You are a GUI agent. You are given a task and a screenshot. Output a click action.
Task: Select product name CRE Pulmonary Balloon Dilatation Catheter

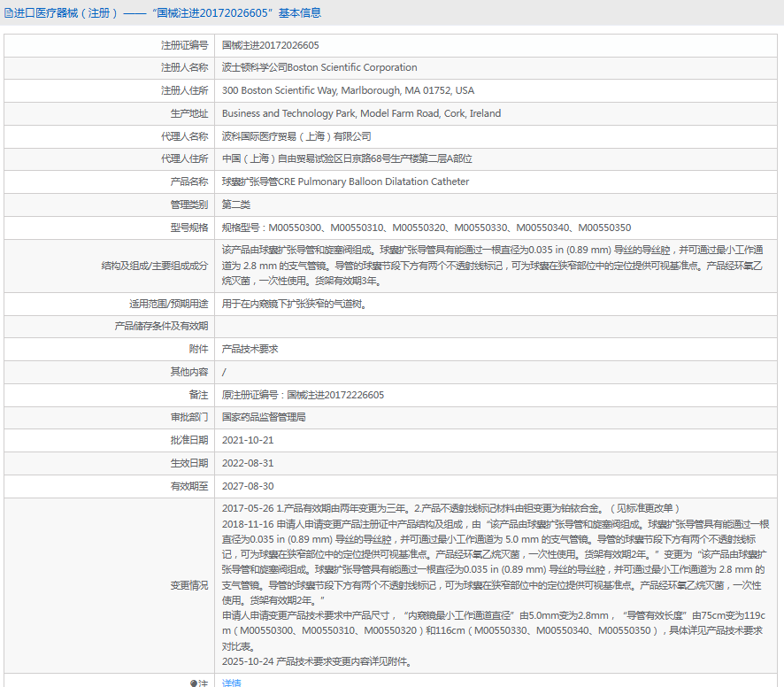pos(345,181)
